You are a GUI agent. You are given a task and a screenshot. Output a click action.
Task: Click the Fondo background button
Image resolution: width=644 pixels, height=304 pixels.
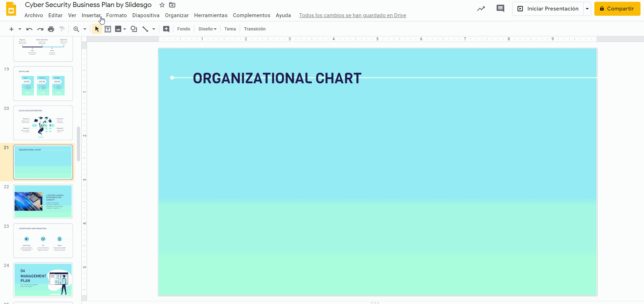[x=184, y=29]
